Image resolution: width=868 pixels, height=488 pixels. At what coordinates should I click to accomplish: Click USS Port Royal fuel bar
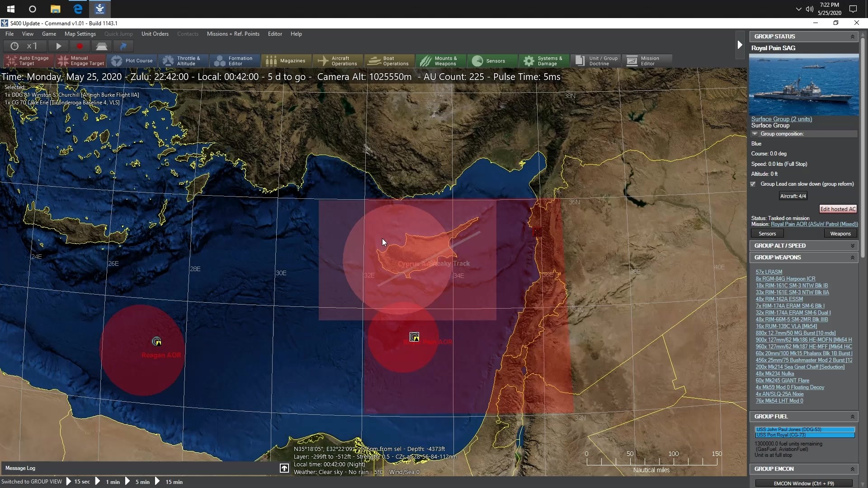tap(805, 435)
